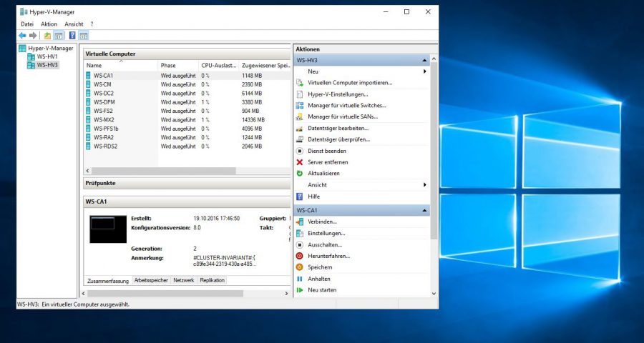
Task: Open the question mark help menu
Action: pos(92,24)
